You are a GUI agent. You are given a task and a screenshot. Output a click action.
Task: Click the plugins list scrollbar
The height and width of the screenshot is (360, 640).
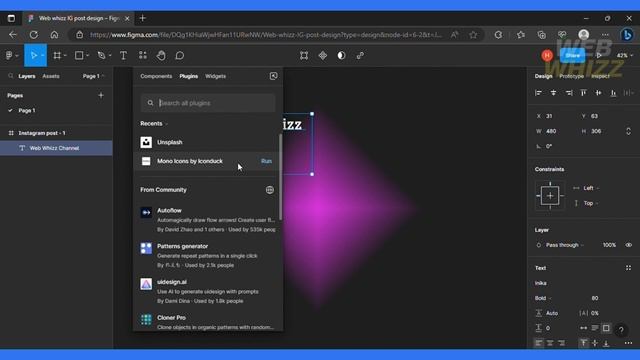tap(280, 177)
